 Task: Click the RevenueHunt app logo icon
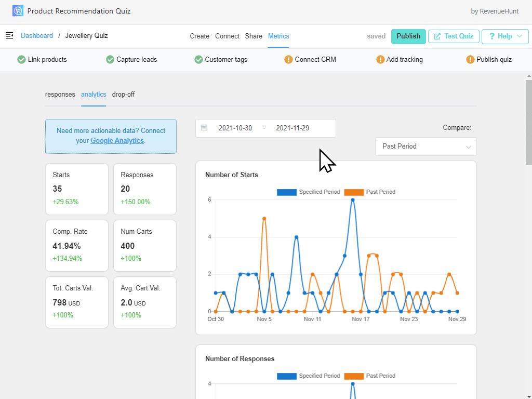pos(18,11)
